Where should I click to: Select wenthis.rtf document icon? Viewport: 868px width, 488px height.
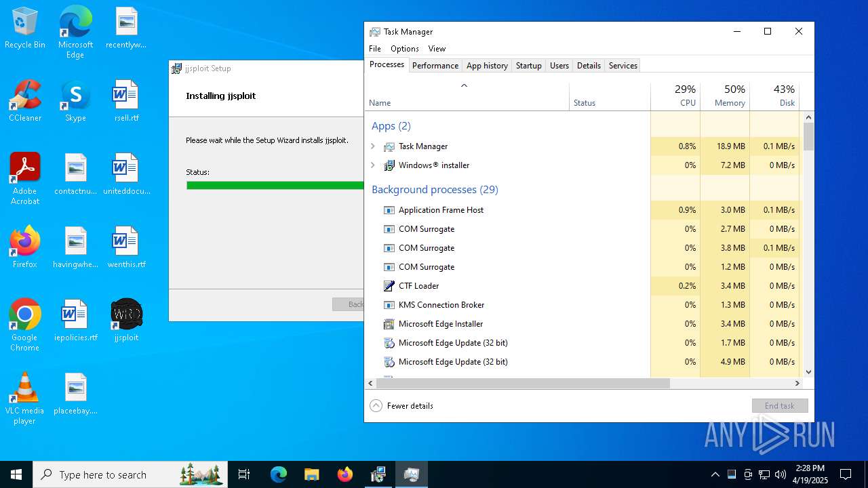click(126, 247)
